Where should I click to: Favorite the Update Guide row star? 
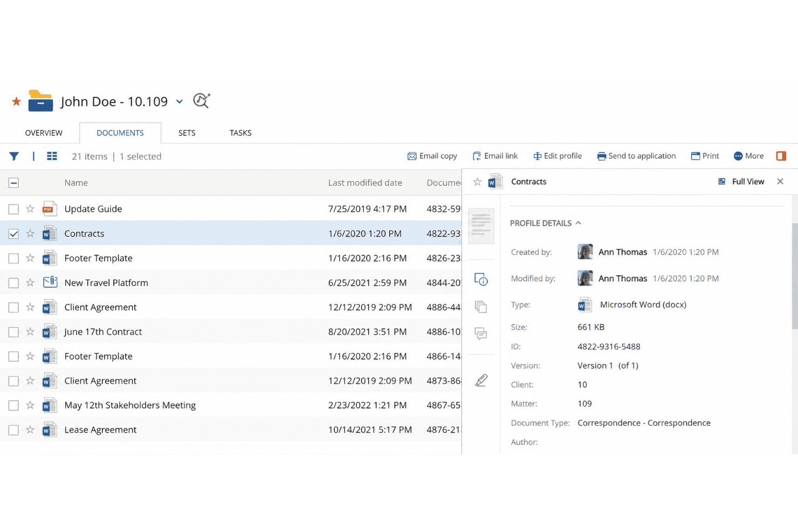pyautogui.click(x=30, y=209)
